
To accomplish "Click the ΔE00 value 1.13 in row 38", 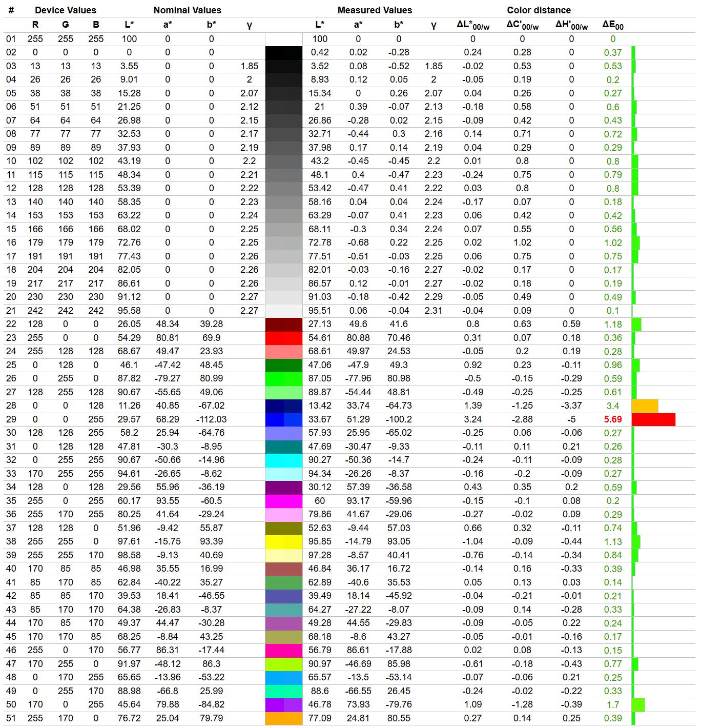I will [613, 541].
